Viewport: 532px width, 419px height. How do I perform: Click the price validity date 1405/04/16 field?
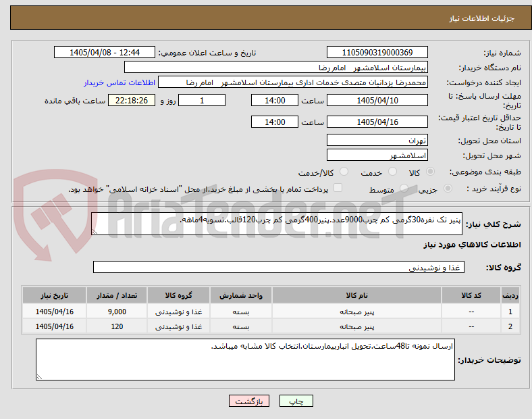(x=377, y=122)
